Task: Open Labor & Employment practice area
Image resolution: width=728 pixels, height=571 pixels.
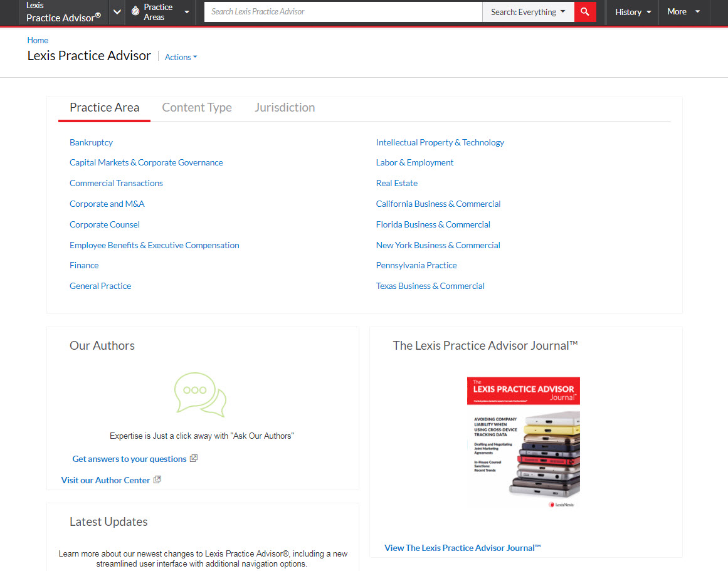Action: [x=414, y=162]
